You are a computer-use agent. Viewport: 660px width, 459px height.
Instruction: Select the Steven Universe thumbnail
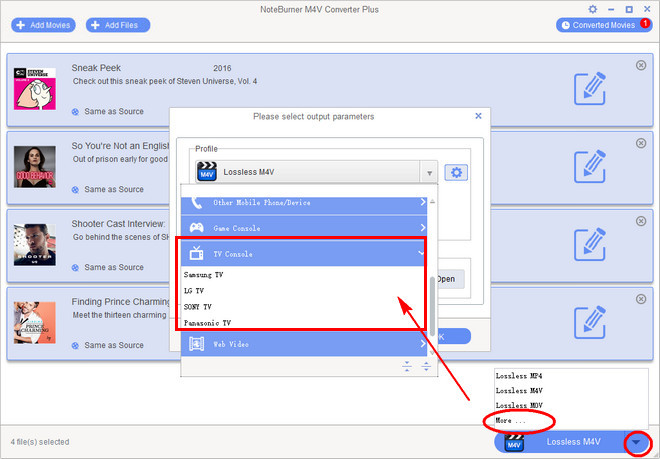35,89
